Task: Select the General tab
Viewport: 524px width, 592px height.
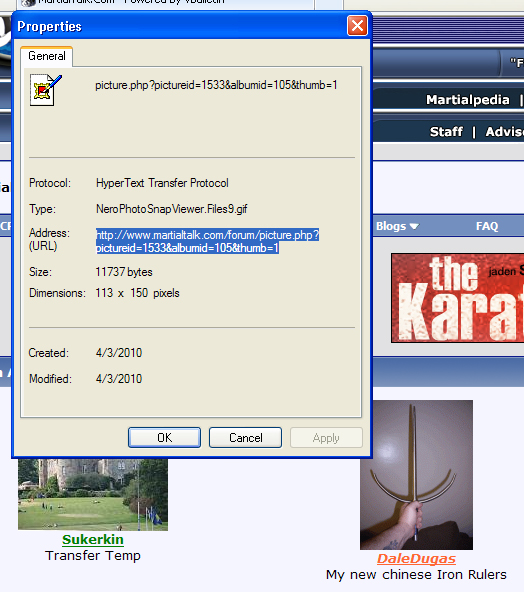Action: point(47,56)
